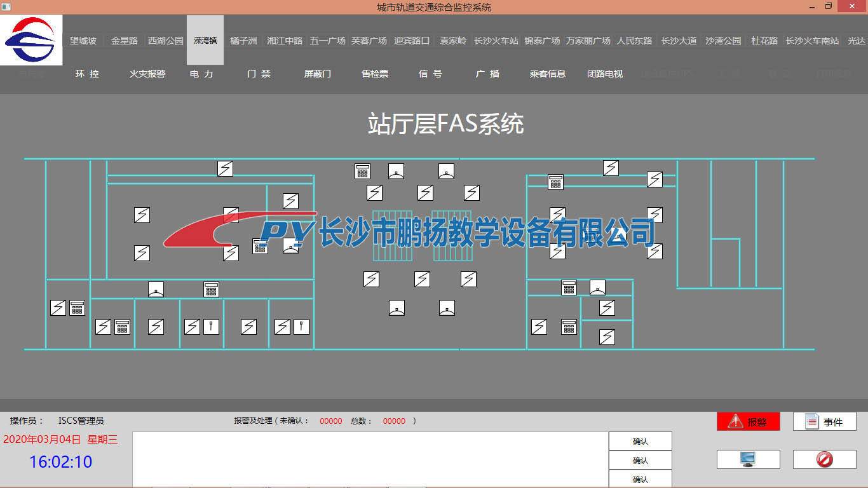Click keypad icon in bottom-right room
The height and width of the screenshot is (488, 868).
pyautogui.click(x=569, y=327)
